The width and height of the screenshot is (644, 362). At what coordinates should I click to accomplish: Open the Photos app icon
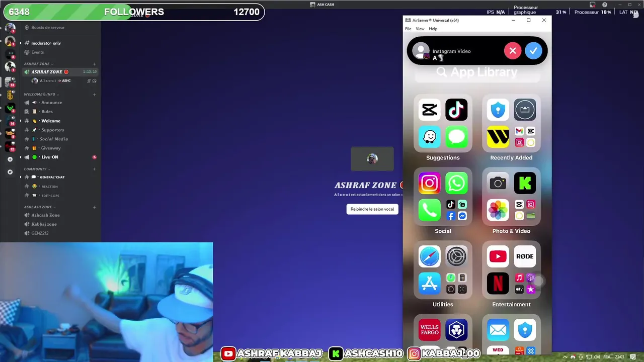pyautogui.click(x=498, y=210)
